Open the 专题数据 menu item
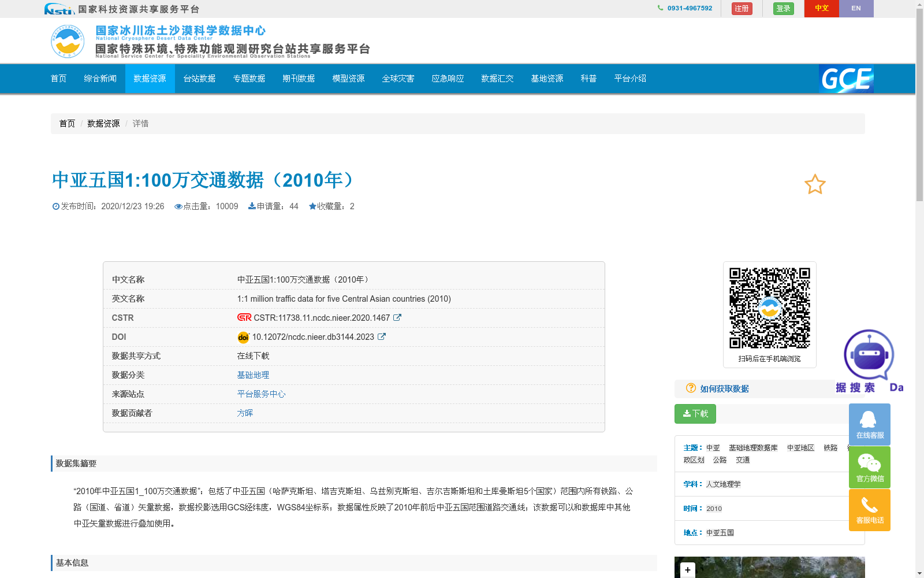The width and height of the screenshot is (924, 578). pyautogui.click(x=249, y=79)
